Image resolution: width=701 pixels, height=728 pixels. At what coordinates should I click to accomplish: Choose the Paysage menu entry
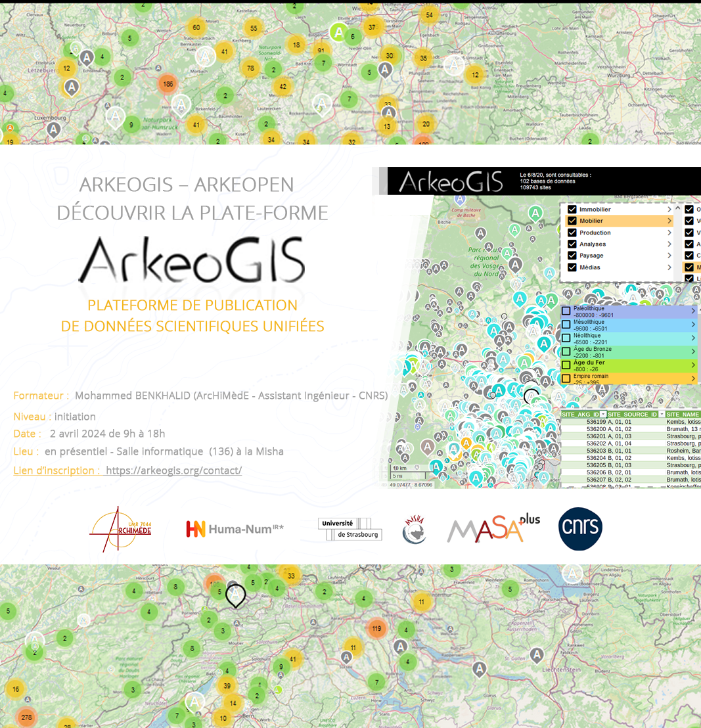click(x=620, y=256)
